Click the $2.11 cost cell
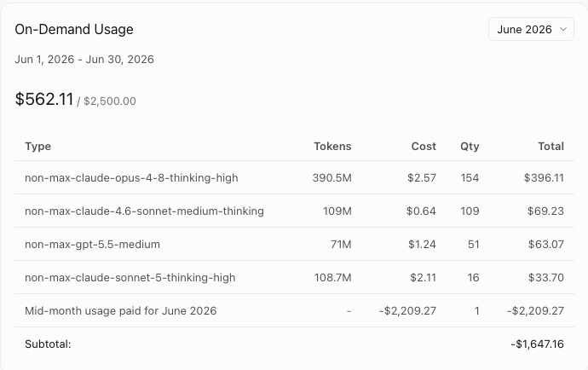The height and width of the screenshot is (370, 588). (x=423, y=278)
